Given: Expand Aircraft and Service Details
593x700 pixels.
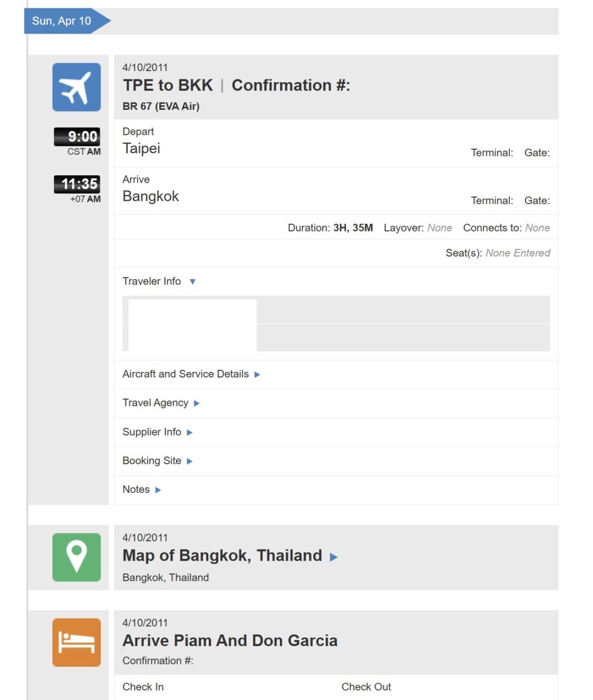Looking at the screenshot, I should click(257, 375).
